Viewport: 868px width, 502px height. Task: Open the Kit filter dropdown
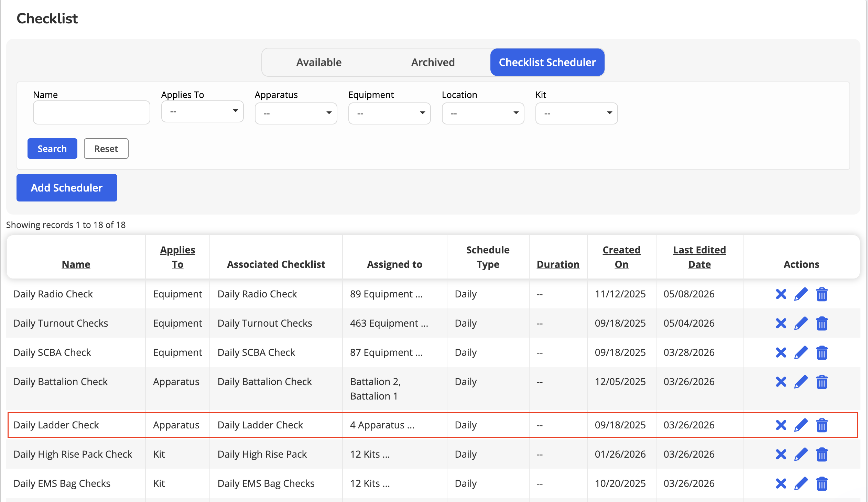point(577,113)
